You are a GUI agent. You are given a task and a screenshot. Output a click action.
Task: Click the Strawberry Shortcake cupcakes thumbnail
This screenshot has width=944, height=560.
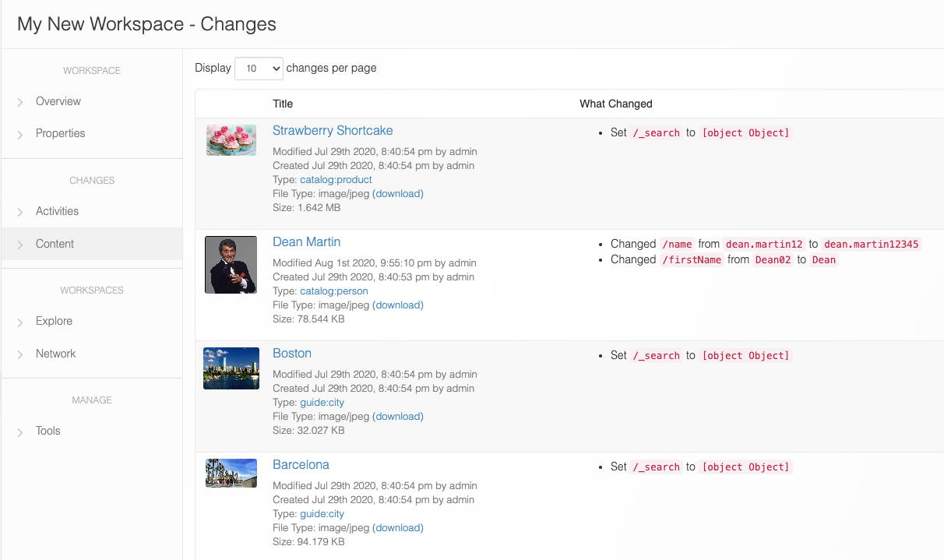point(231,140)
